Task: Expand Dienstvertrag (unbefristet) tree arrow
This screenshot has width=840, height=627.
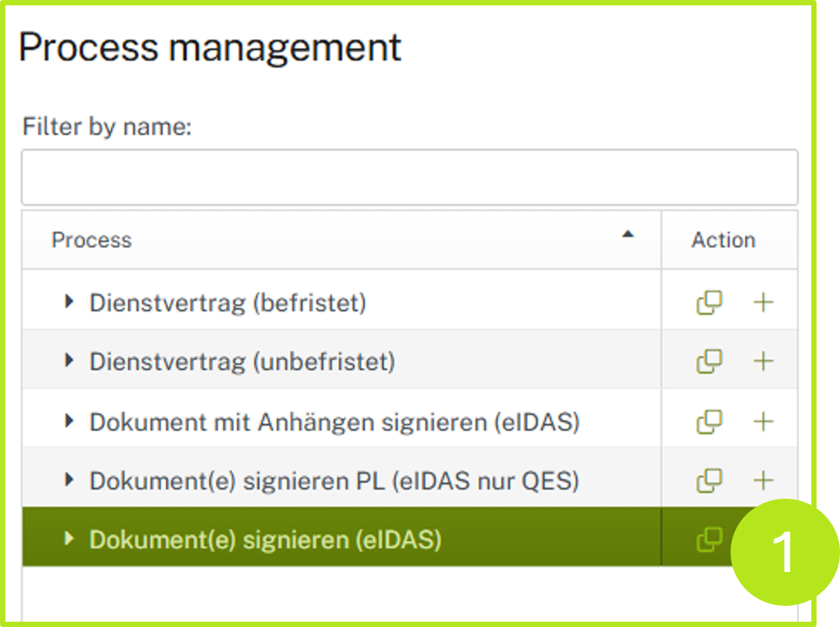Action: (x=69, y=361)
